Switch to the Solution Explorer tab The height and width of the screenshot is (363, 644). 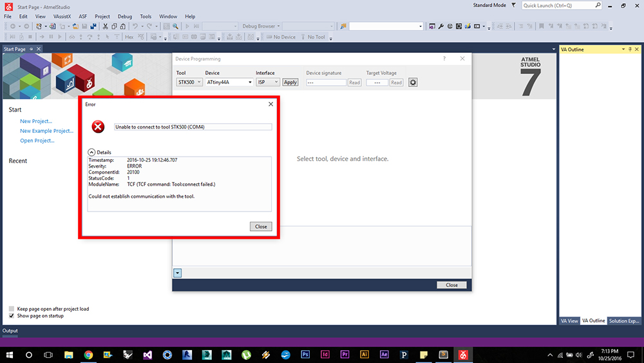click(624, 320)
